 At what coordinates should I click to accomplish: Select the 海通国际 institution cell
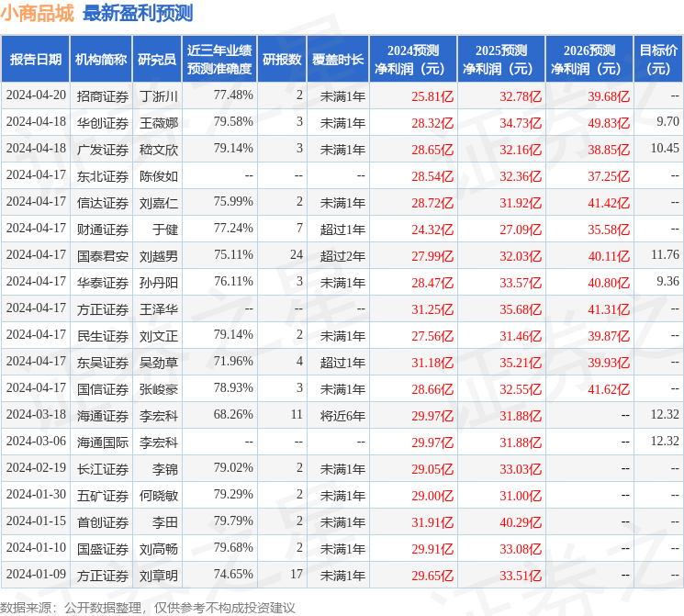[103, 442]
